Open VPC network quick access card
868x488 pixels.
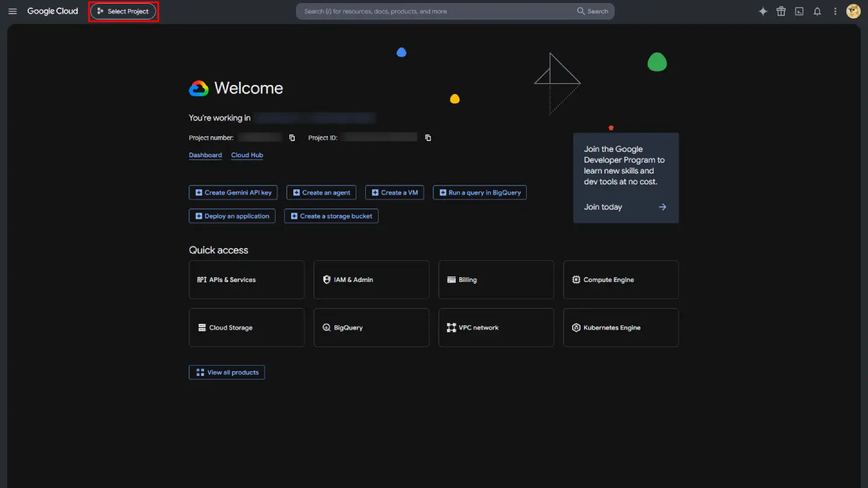pyautogui.click(x=496, y=328)
